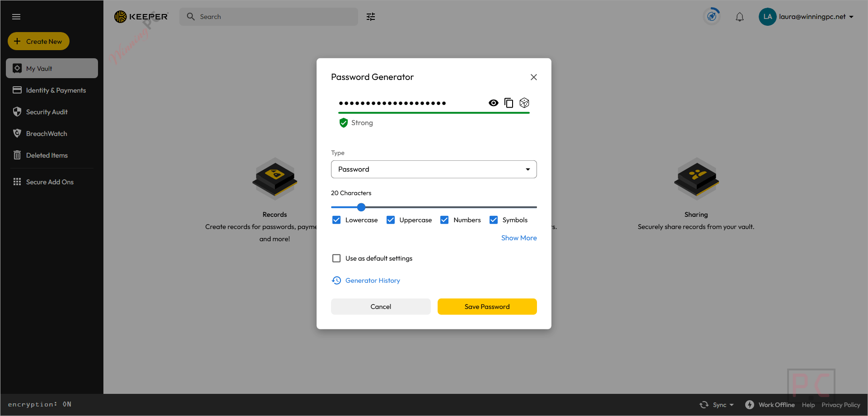Open Secure Add Ons
Image resolution: width=868 pixels, height=416 pixels.
coord(52,182)
